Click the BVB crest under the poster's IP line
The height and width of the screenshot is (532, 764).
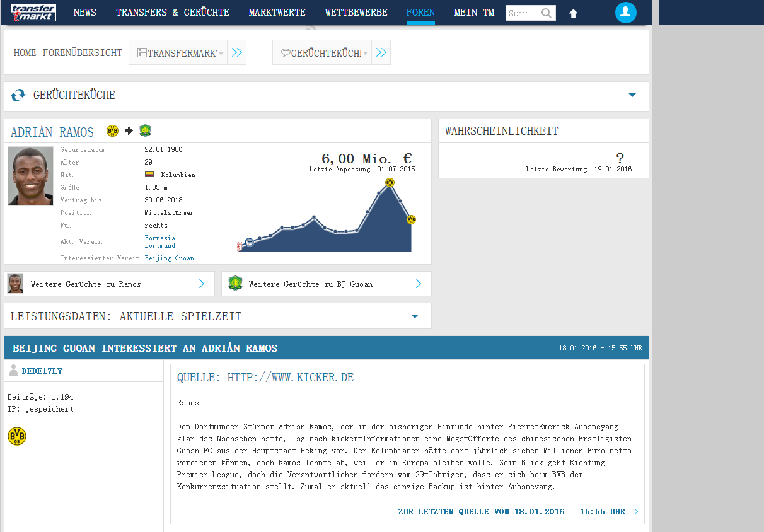click(x=17, y=436)
